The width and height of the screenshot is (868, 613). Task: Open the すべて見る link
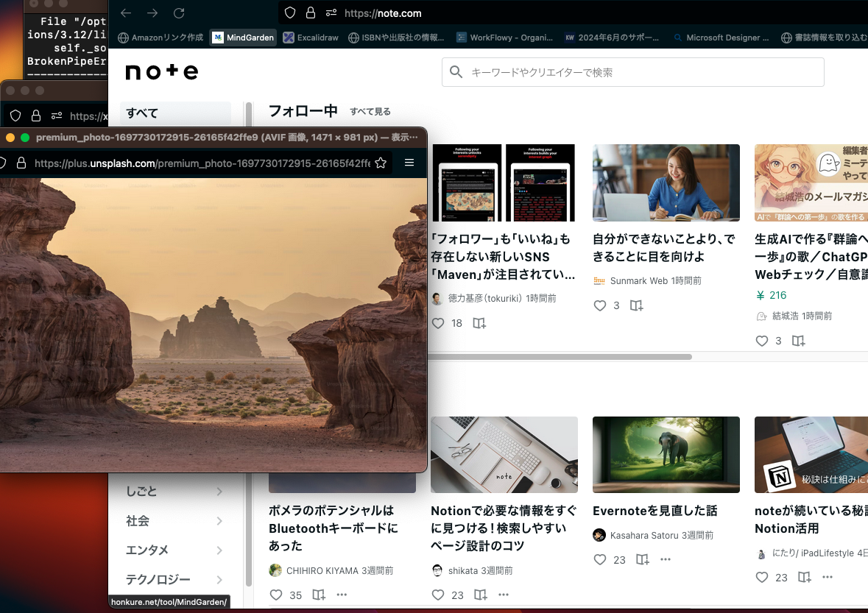pyautogui.click(x=371, y=113)
